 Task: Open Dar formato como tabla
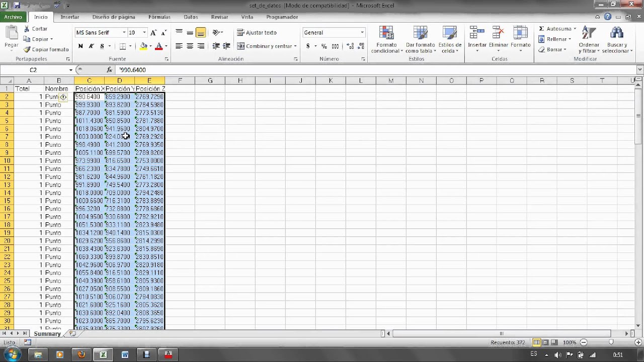(x=420, y=40)
